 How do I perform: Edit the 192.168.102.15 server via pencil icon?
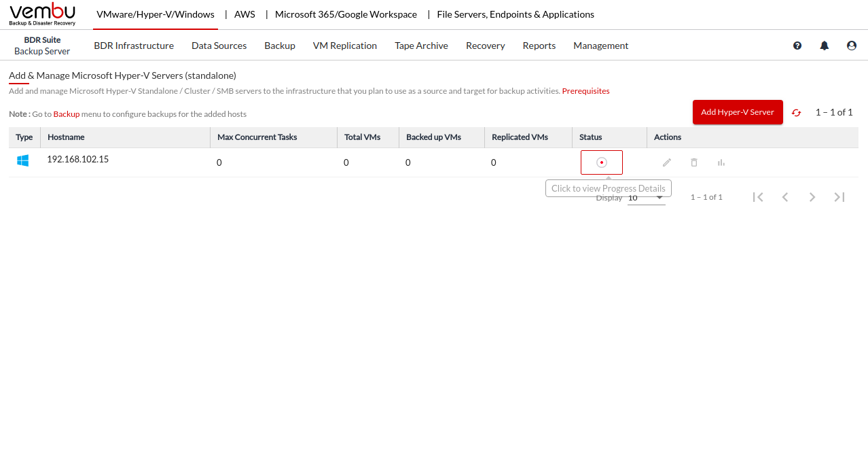(x=667, y=162)
